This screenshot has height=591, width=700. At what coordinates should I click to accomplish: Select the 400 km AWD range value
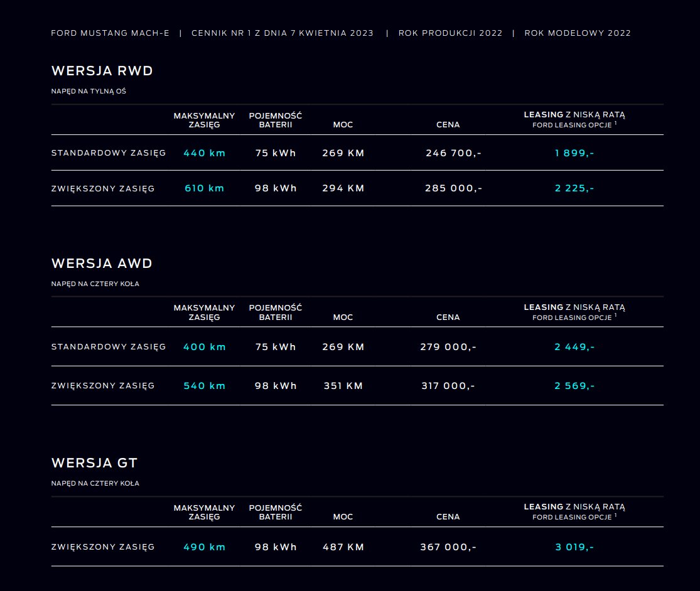204,347
